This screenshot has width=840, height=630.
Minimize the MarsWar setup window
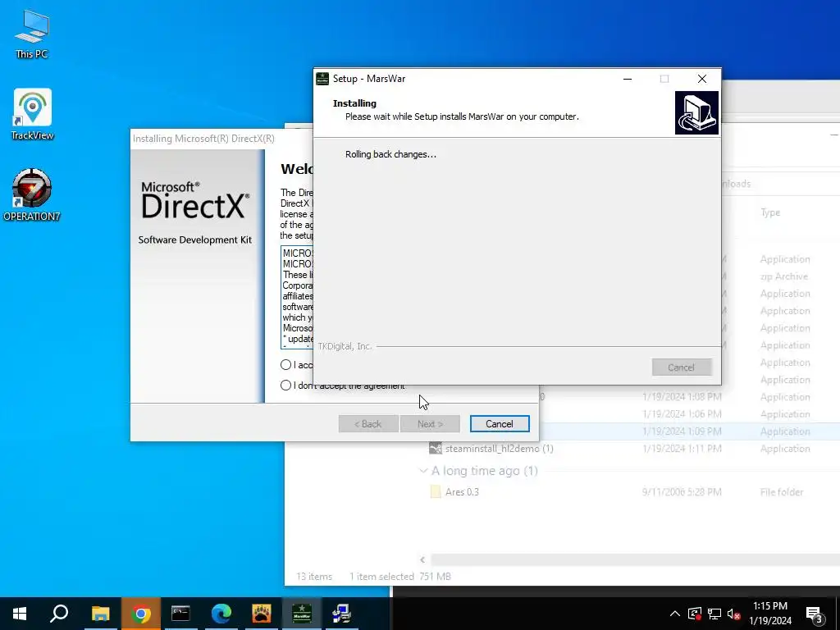[x=628, y=79]
